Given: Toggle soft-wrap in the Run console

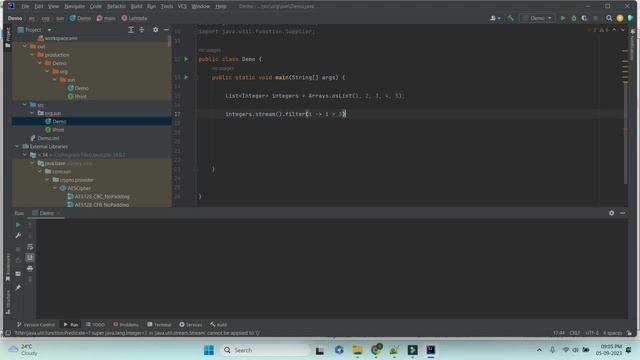Looking at the screenshot, I should (x=30, y=247).
